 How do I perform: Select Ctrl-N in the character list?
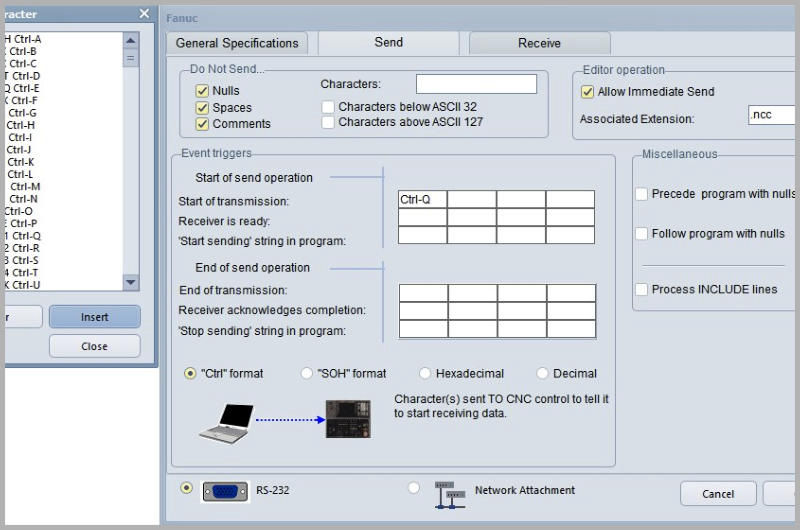pos(64,199)
